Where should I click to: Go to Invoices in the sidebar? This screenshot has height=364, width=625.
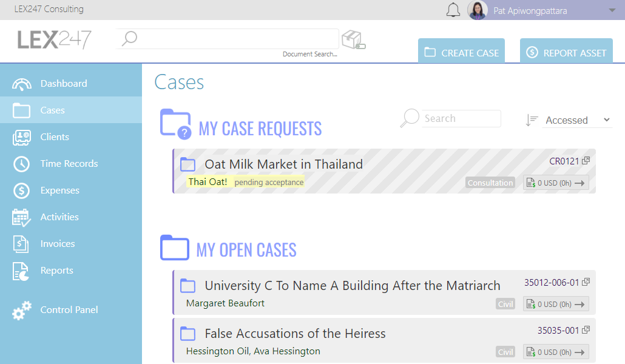(71, 244)
